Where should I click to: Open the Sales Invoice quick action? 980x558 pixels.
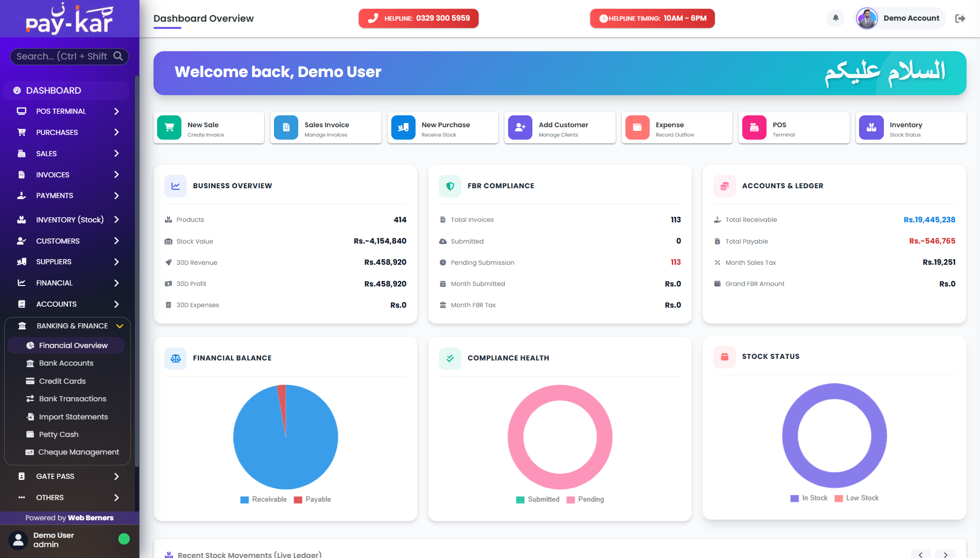tap(326, 128)
